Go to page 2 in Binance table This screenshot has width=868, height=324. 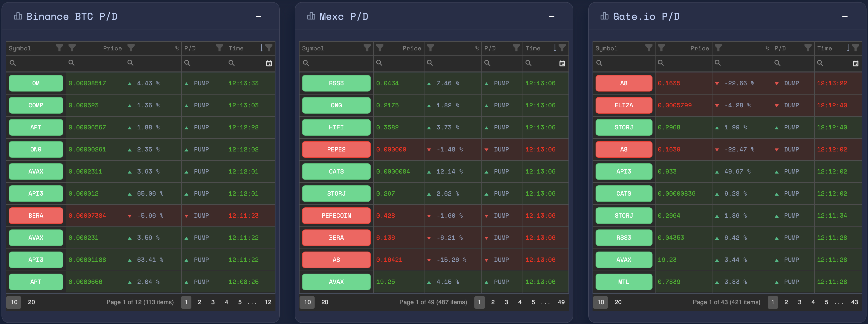point(199,302)
